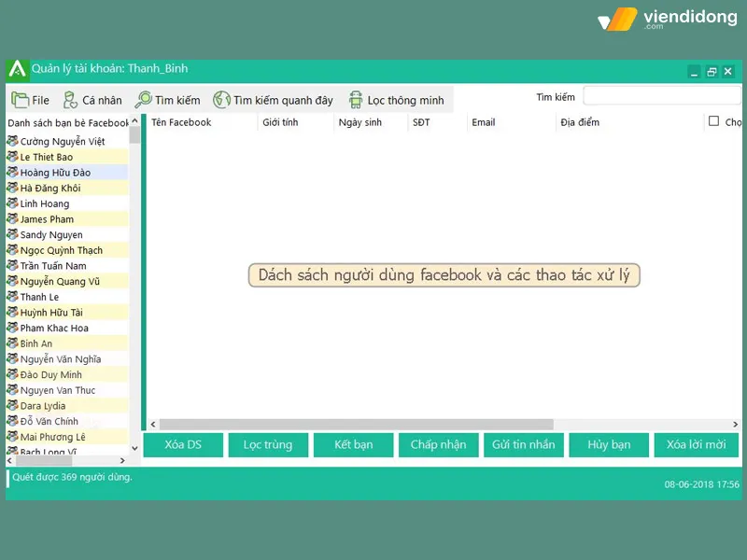Select the name Hoàng Hữu Đào
The width and height of the screenshot is (747, 560).
point(55,173)
